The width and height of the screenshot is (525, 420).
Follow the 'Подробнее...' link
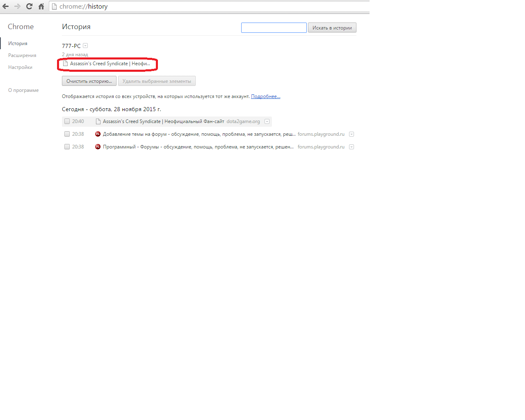(x=266, y=96)
